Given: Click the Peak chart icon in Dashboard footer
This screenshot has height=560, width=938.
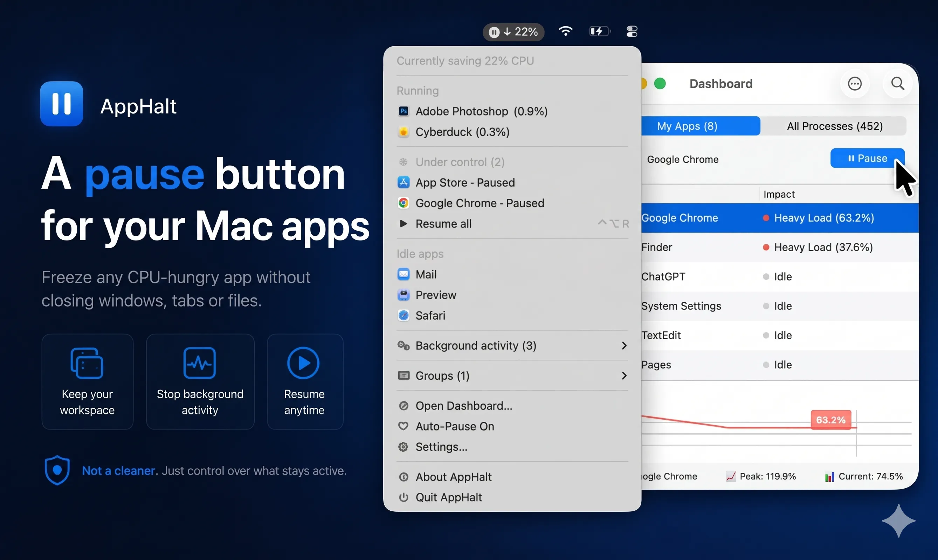Looking at the screenshot, I should [x=731, y=477].
